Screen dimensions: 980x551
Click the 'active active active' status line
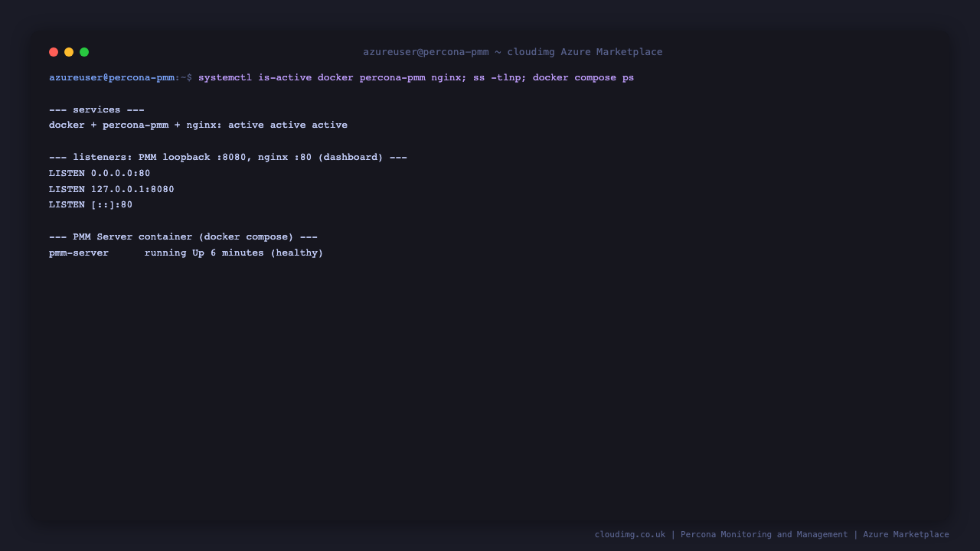click(x=198, y=126)
